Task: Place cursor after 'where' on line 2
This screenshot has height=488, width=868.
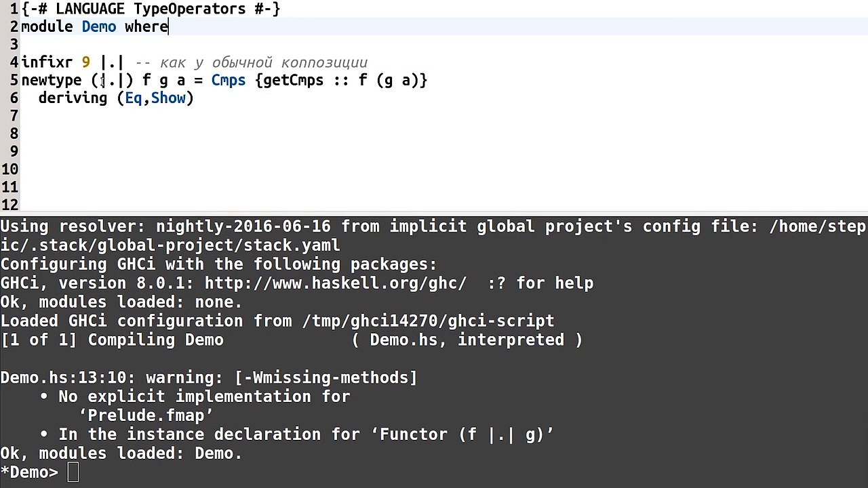Action: point(168,27)
